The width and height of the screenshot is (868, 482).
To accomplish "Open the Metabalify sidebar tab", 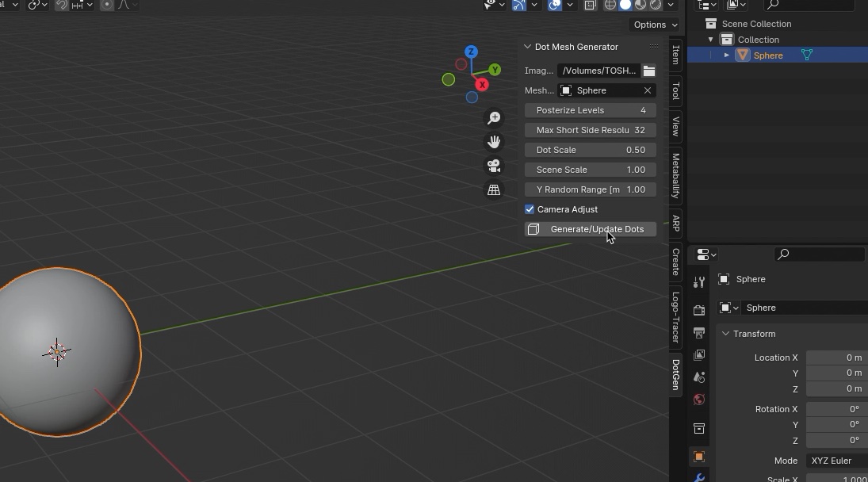I will (675, 176).
